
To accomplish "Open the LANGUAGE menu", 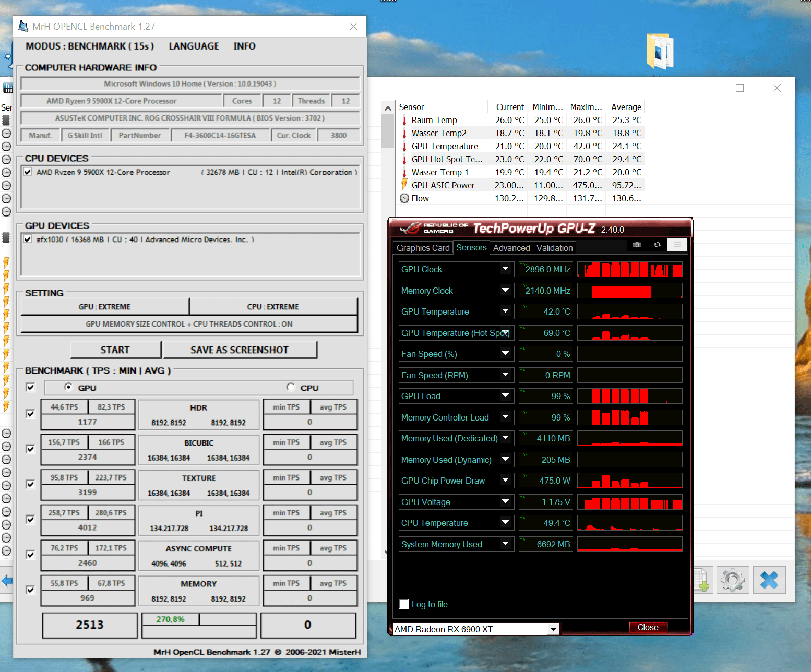I will 194,46.
